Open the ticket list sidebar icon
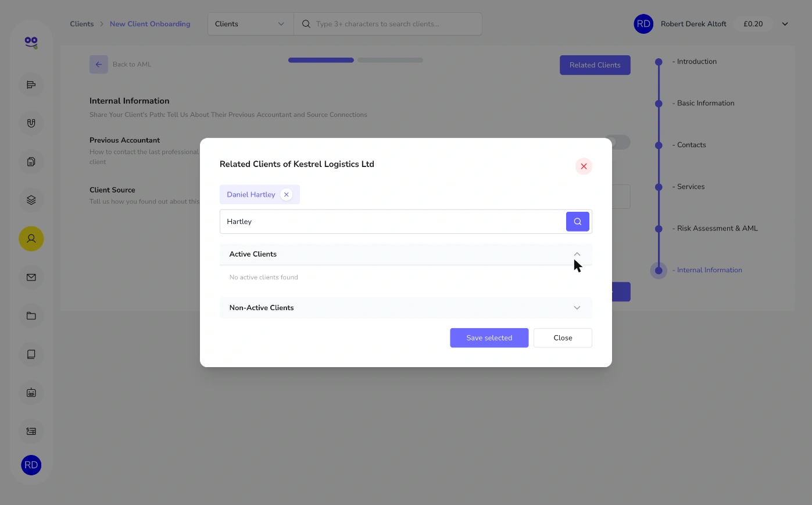The height and width of the screenshot is (505, 812). (x=31, y=431)
